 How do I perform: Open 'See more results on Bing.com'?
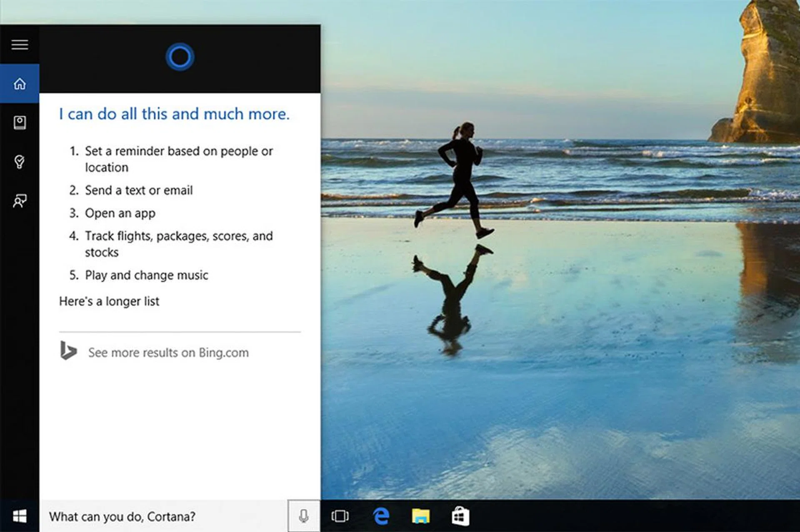(x=168, y=353)
